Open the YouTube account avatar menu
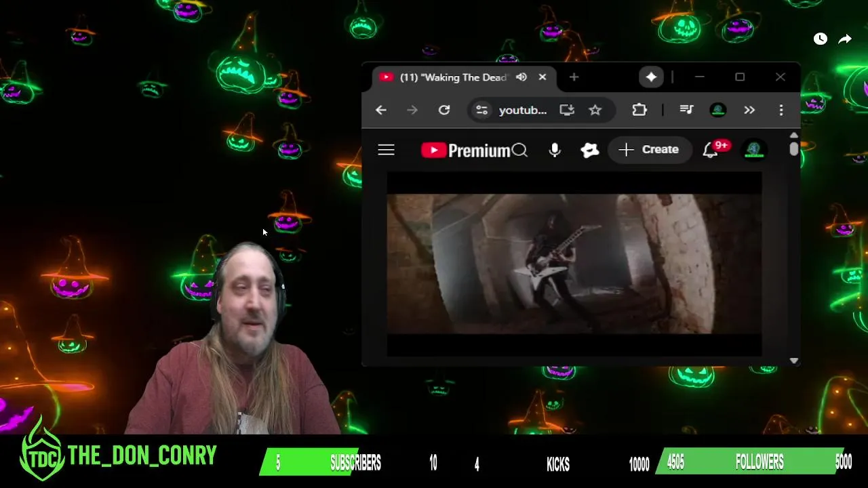 pos(755,150)
